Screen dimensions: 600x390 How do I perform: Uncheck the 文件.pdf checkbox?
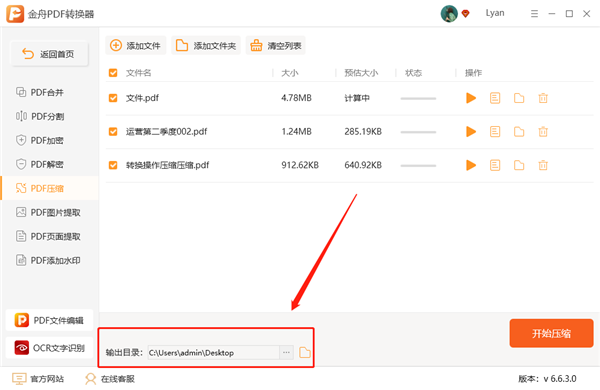tap(113, 98)
